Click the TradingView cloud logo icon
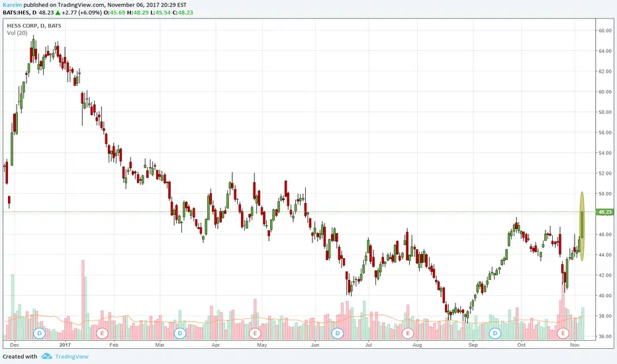The height and width of the screenshot is (364, 617). point(47,356)
